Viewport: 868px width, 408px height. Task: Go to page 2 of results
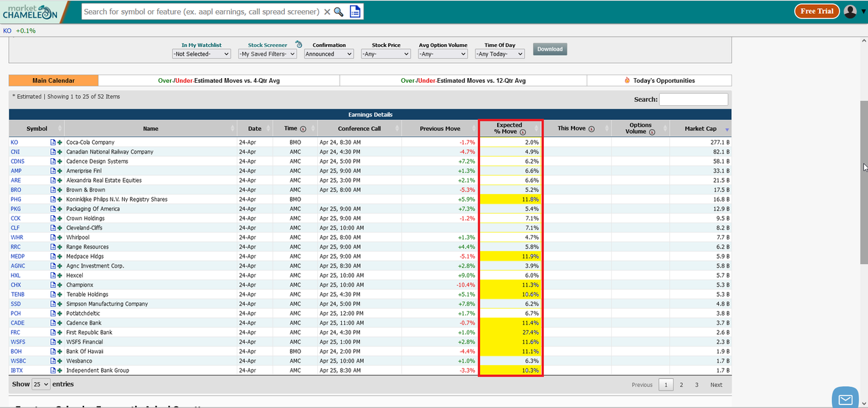[x=682, y=385]
